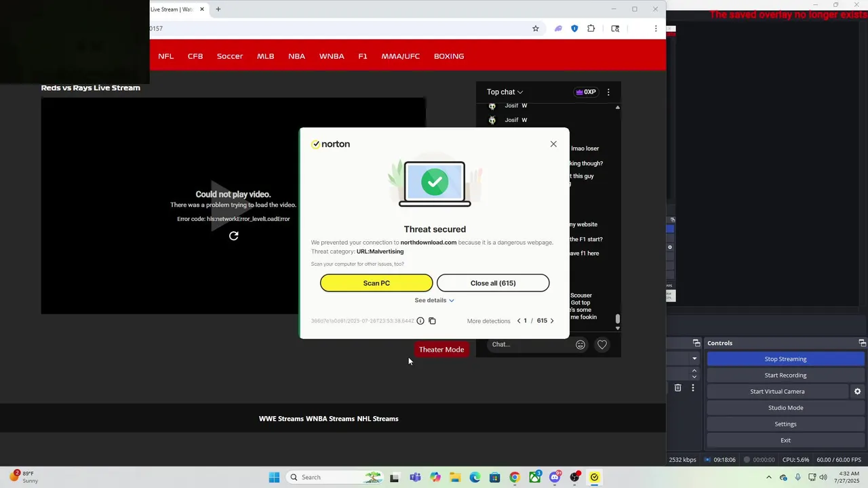Click Theater Mode button

[x=441, y=350]
